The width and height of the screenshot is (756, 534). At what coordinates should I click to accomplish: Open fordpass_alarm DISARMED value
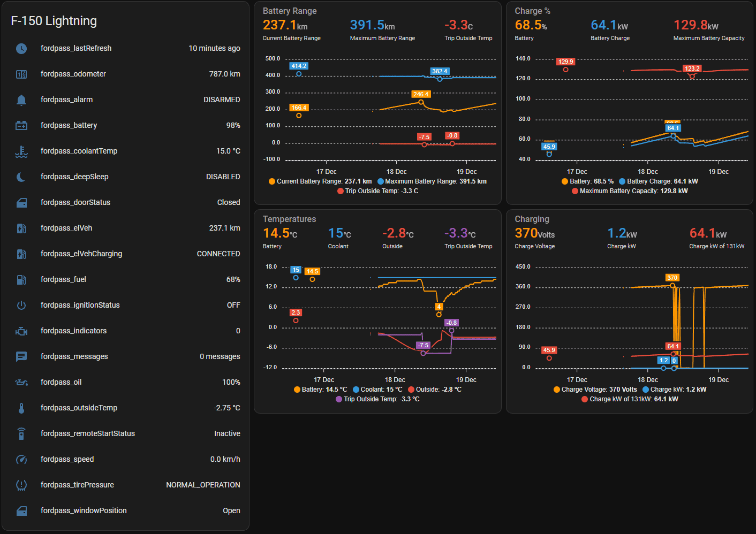click(222, 100)
